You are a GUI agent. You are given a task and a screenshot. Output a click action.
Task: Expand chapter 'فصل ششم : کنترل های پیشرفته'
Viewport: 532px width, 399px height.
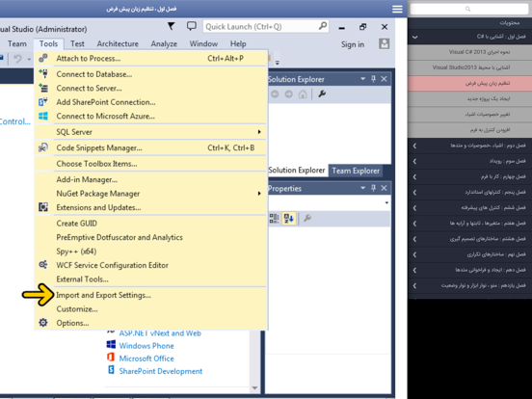tap(414, 208)
